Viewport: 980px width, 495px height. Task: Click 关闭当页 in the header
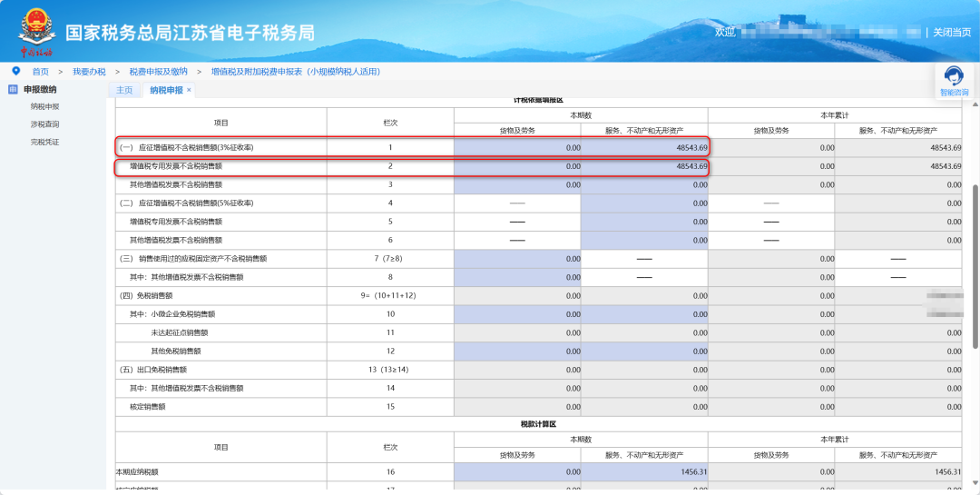[952, 32]
